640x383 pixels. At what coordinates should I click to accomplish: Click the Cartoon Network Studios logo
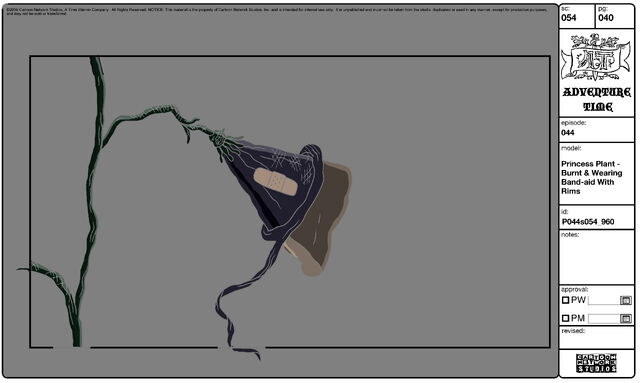pyautogui.click(x=596, y=363)
